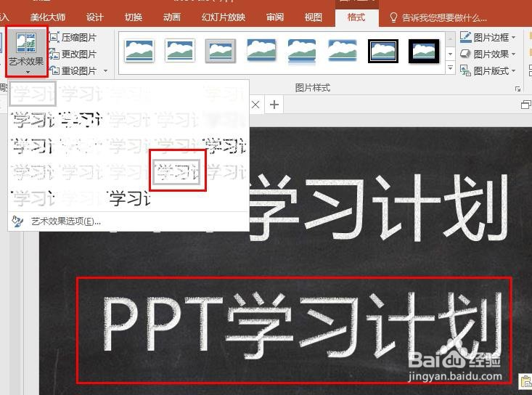This screenshot has width=532, height=395.
Task: Expand the full picture styles gallery
Action: 450,68
